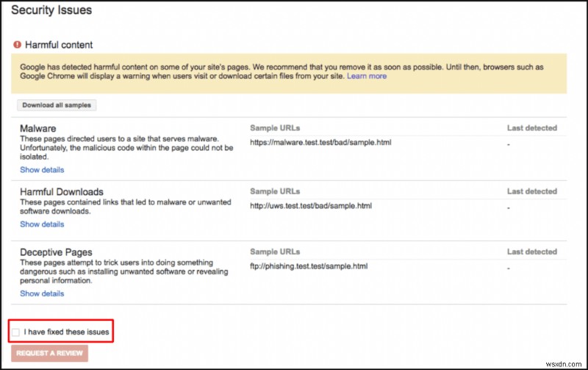Open the malware.test.test sample URL

pos(320,142)
